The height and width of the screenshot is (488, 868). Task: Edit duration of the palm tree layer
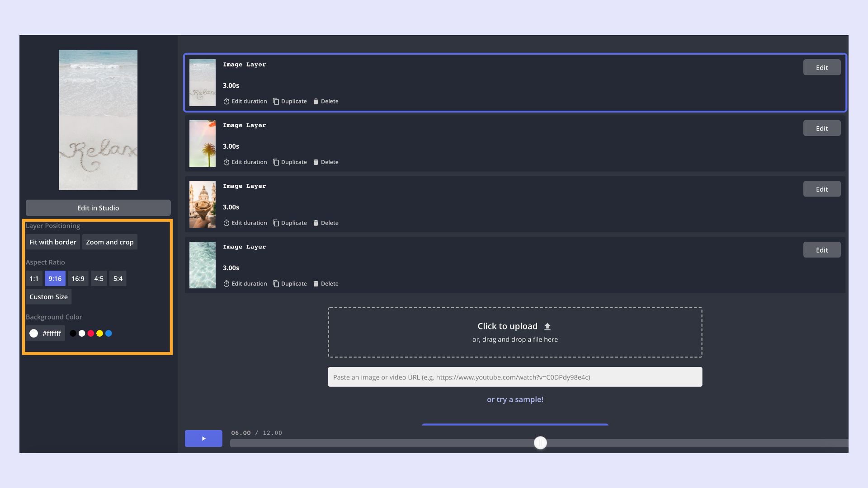point(245,162)
